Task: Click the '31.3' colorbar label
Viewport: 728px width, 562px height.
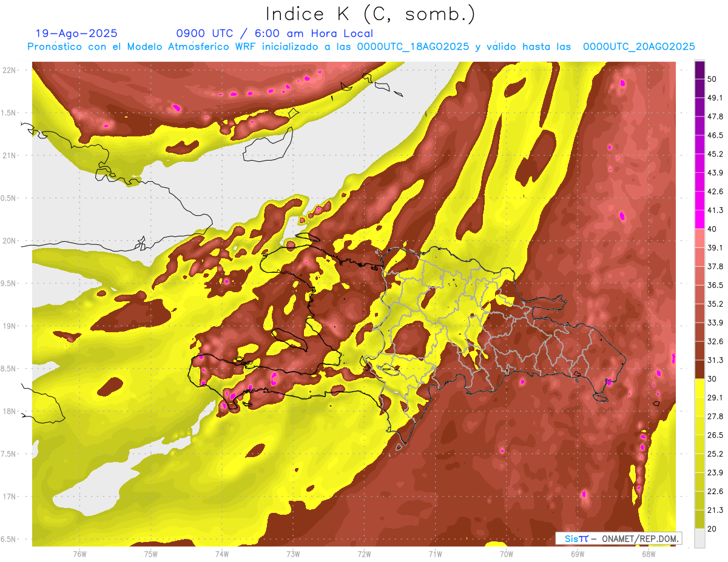Action: [715, 360]
